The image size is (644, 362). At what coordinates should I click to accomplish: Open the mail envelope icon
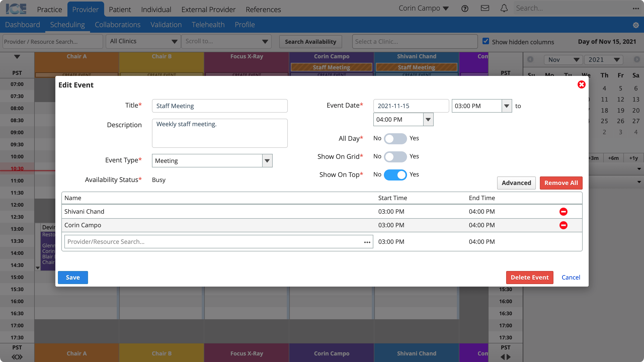(485, 8)
